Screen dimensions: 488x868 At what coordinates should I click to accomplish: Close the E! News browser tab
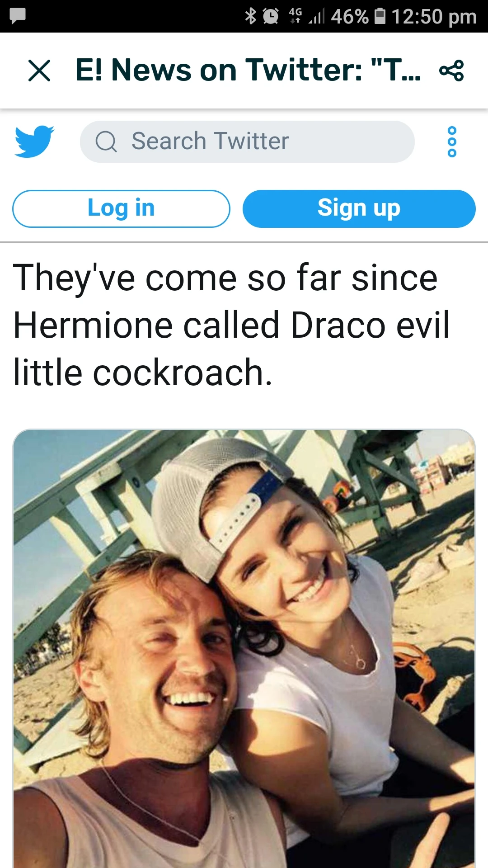(x=39, y=71)
